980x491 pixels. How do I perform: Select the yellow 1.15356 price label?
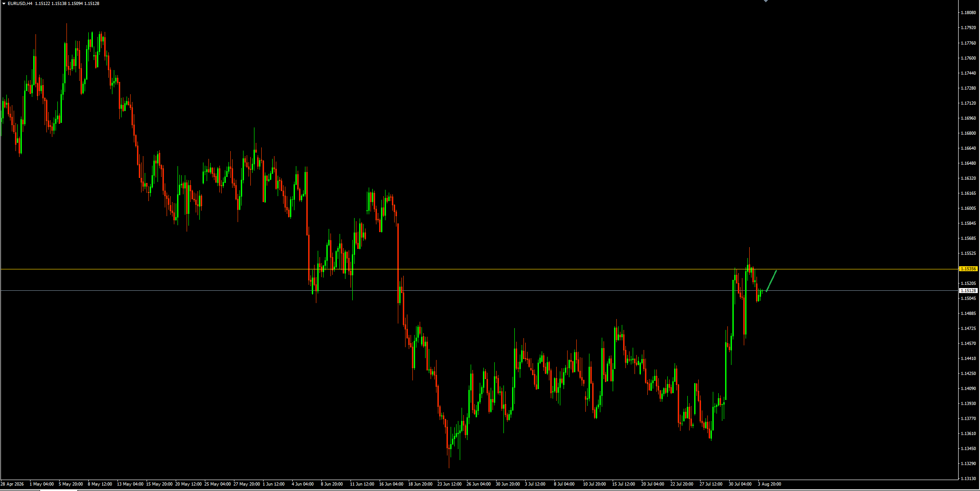pyautogui.click(x=968, y=269)
